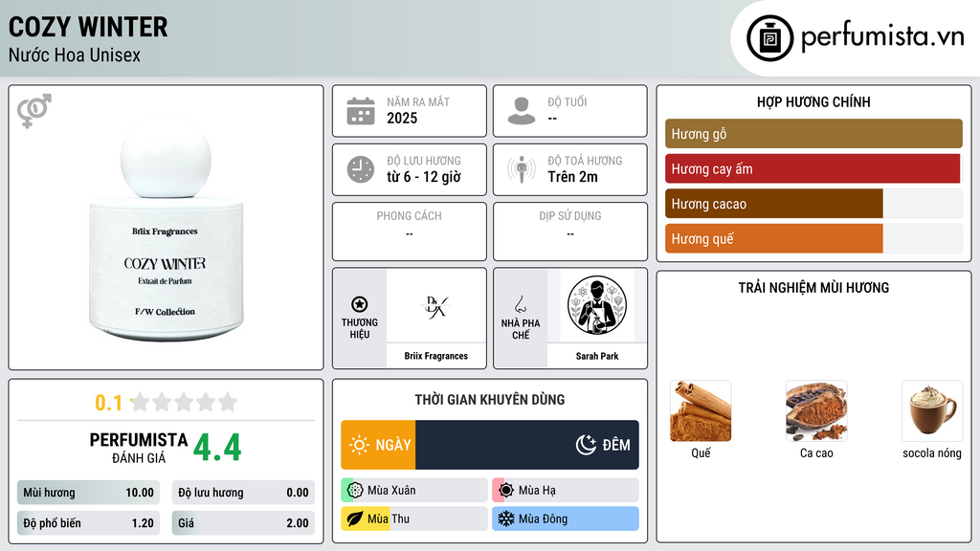The width and height of the screenshot is (980, 551).
Task: Click the Hương quế accord bar
Action: tap(813, 238)
